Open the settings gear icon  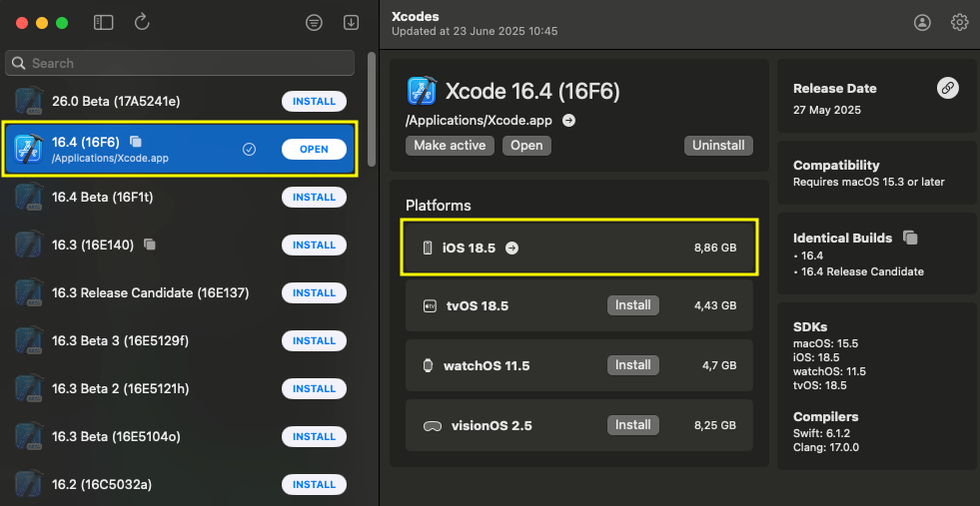tap(959, 23)
